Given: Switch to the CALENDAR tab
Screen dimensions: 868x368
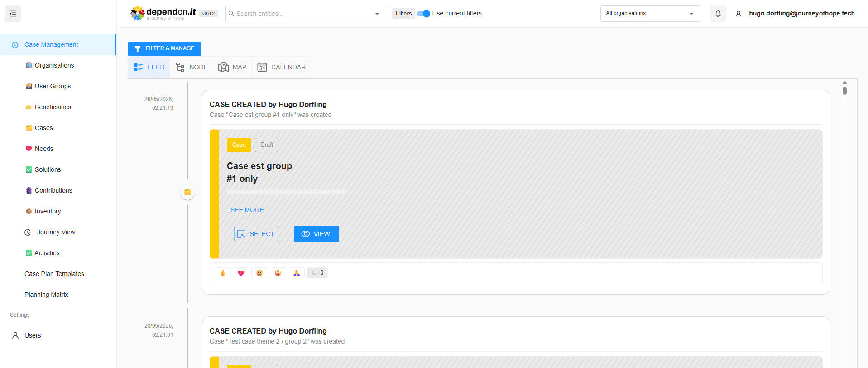Looking at the screenshot, I should tap(281, 67).
